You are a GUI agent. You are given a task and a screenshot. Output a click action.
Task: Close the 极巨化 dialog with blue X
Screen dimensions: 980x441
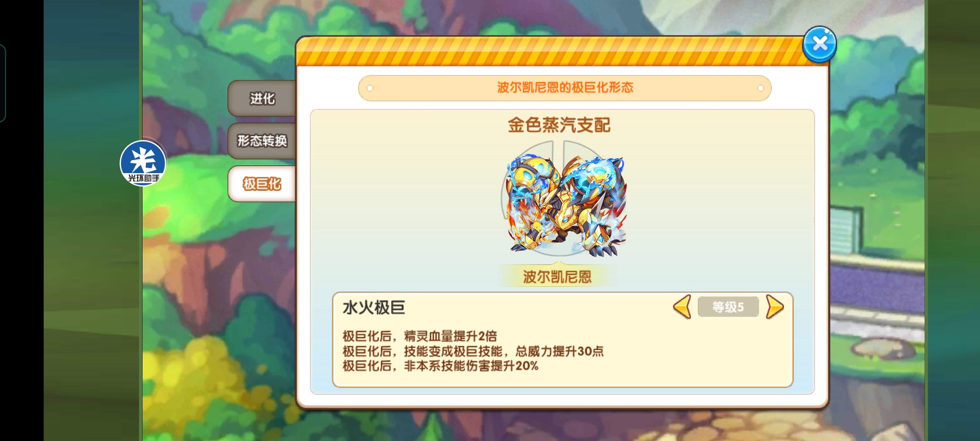820,44
